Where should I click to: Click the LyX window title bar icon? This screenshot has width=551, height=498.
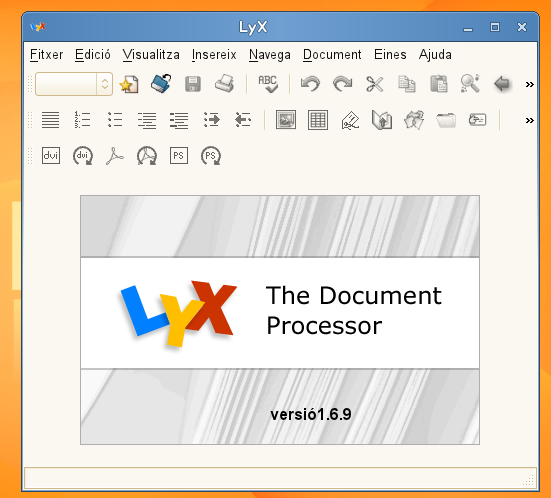[x=38, y=27]
